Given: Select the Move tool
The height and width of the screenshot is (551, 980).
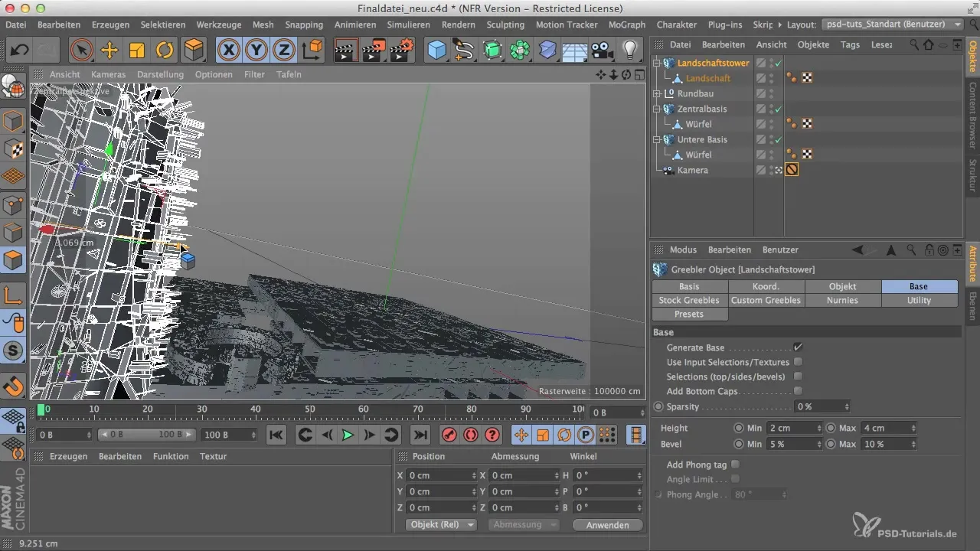Looking at the screenshot, I should click(109, 51).
